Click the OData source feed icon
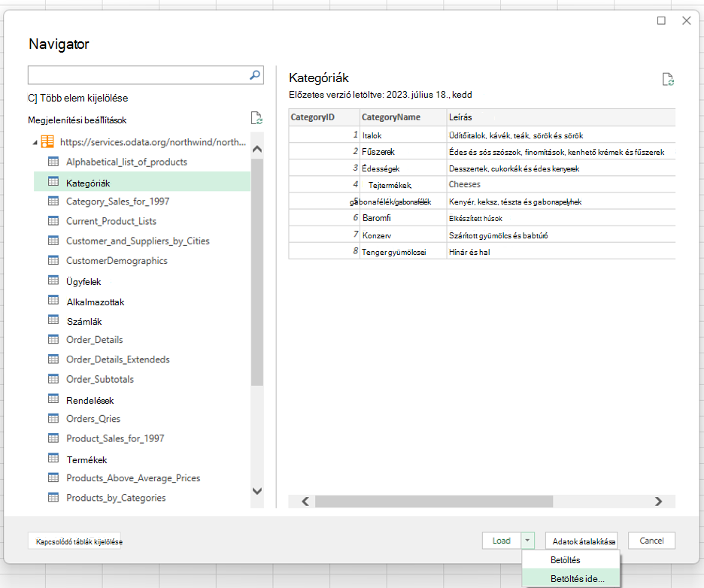 coord(47,141)
